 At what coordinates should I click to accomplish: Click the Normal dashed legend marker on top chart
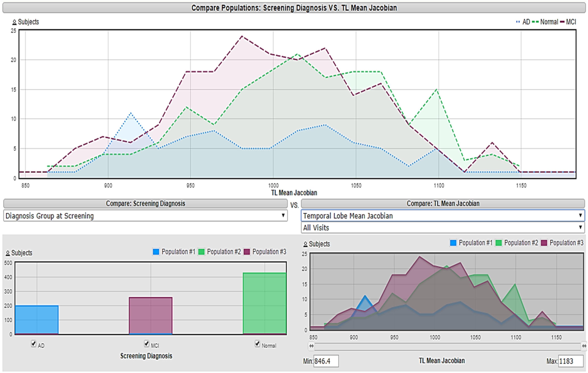(x=535, y=22)
